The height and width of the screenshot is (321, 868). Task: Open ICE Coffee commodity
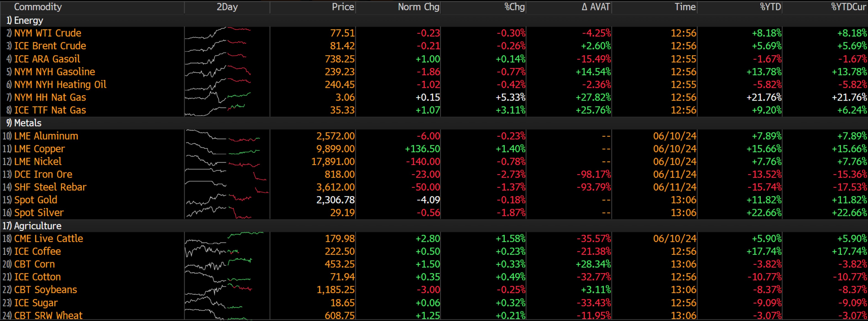click(37, 251)
